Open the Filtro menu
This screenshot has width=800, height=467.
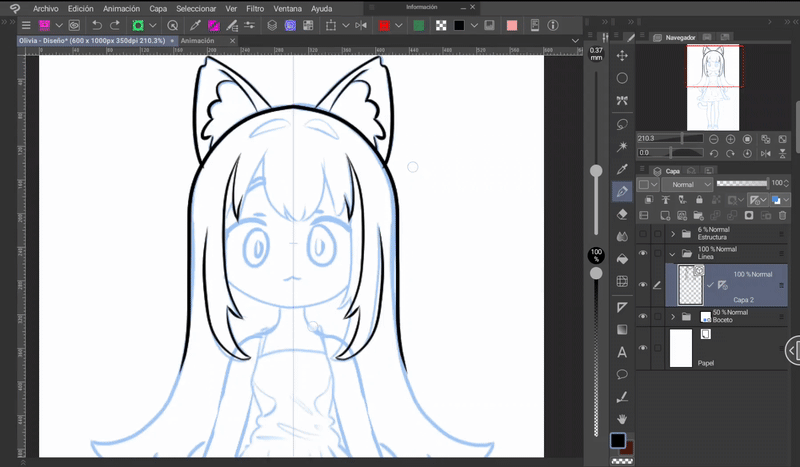[255, 8]
